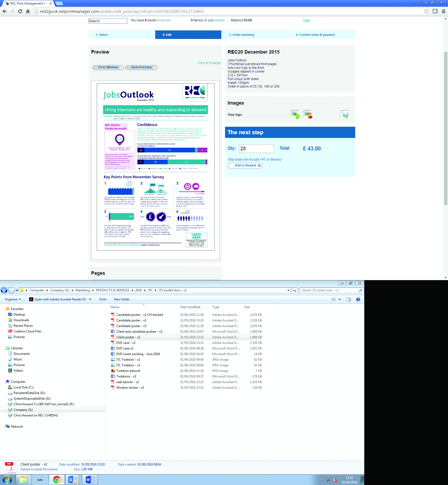Select Local Disk (C:) in navigation pane
The height and width of the screenshot is (485, 448).
[x=23, y=387]
